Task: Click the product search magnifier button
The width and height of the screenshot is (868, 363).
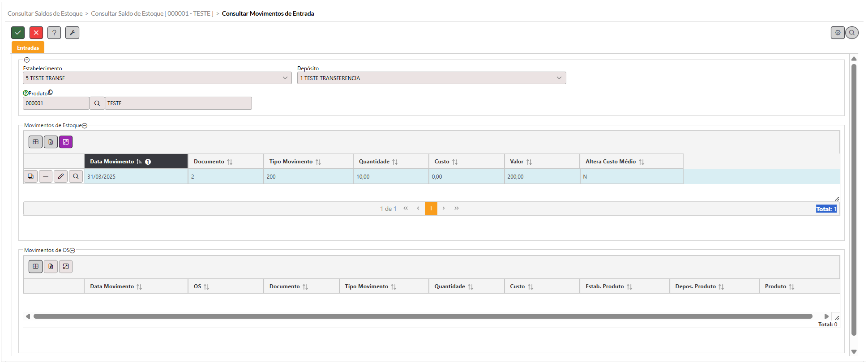Action: [x=97, y=103]
